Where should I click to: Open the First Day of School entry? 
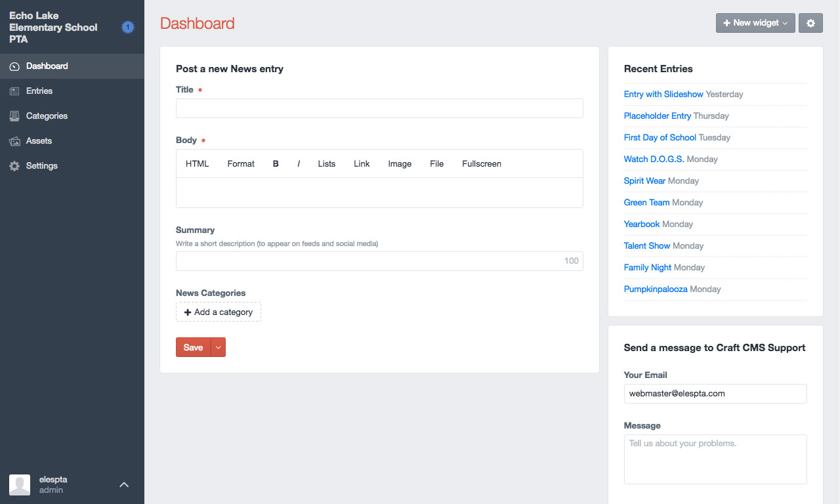pyautogui.click(x=660, y=137)
